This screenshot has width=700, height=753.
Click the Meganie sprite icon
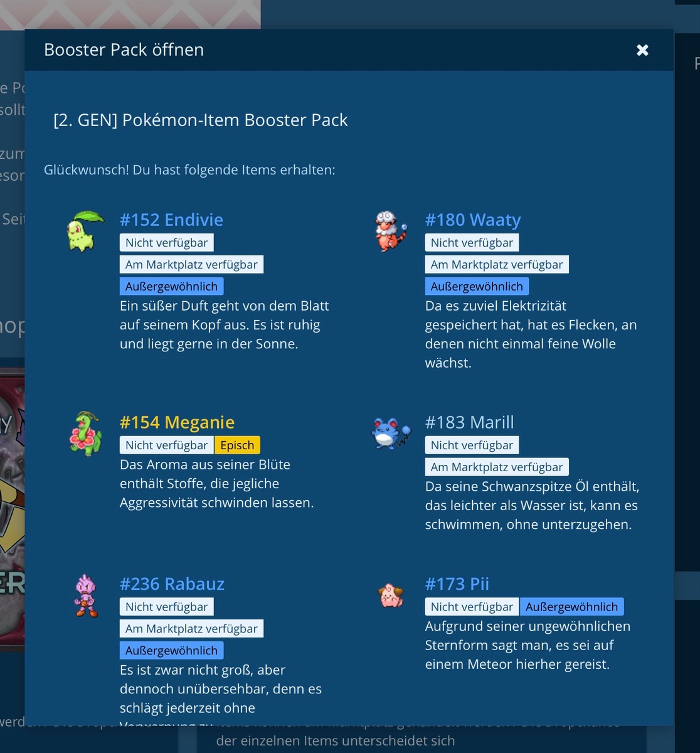85,434
